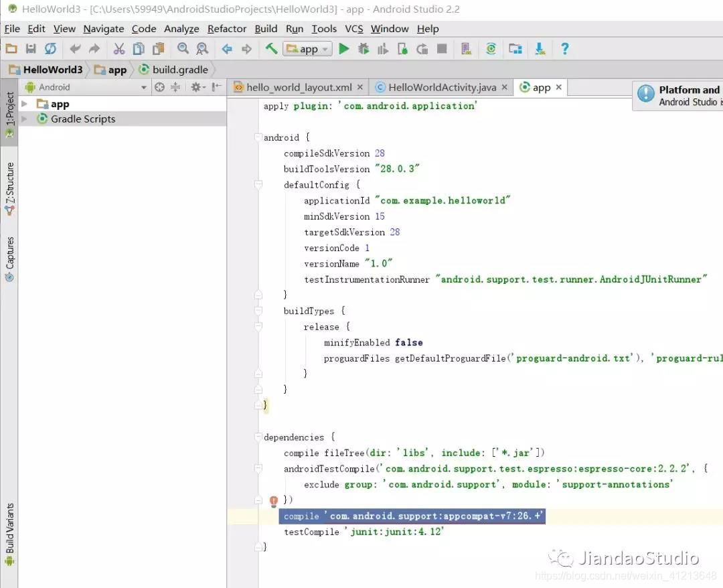Open the Build menu
This screenshot has width=723, height=588.
[x=266, y=29]
